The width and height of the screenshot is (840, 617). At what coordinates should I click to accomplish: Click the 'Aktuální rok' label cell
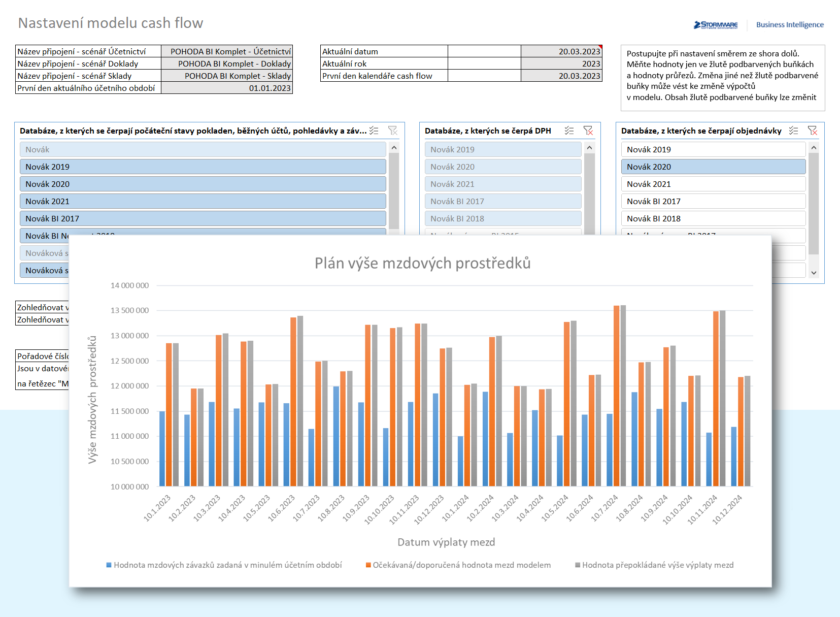coord(384,63)
